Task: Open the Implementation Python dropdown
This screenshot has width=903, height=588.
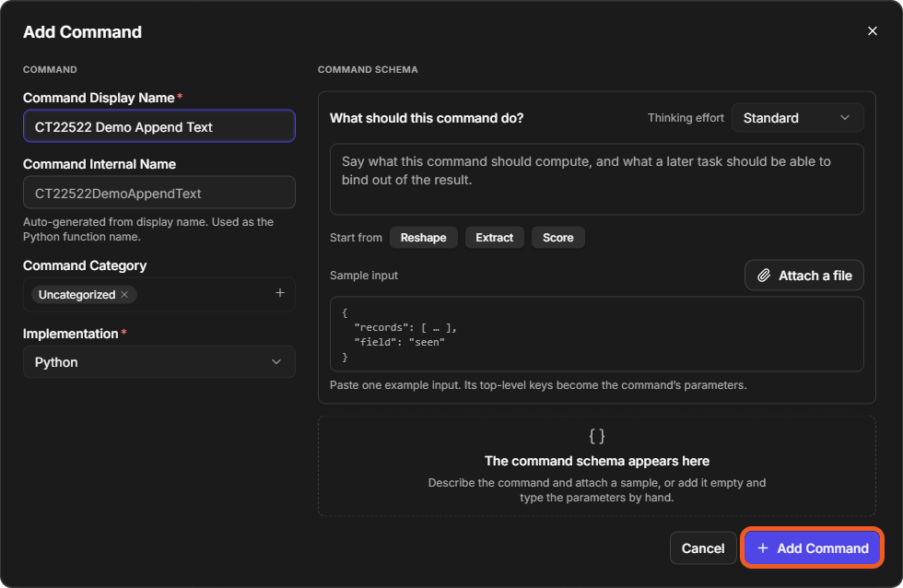Action: pos(158,361)
